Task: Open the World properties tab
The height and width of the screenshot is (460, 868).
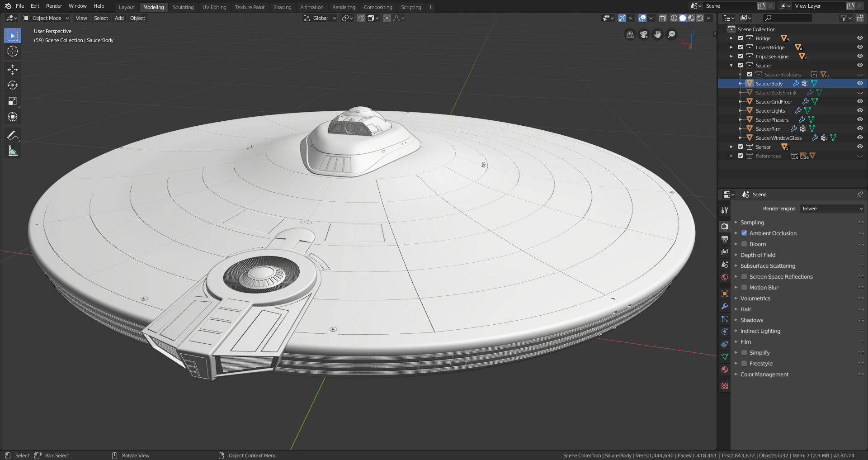Action: coord(725,277)
